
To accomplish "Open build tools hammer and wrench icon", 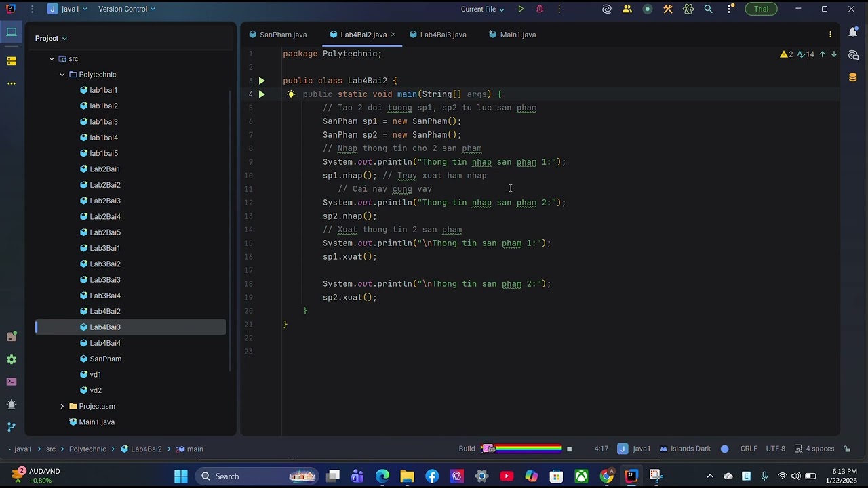I will click(668, 9).
